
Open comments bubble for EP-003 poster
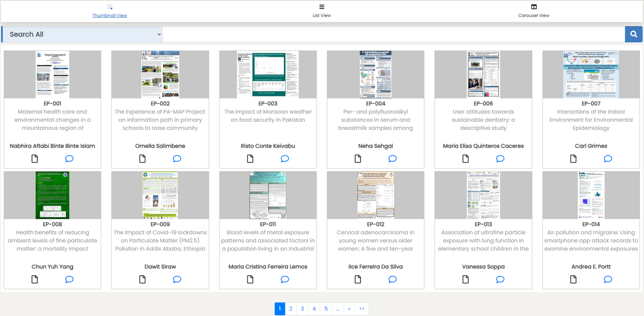(x=285, y=159)
